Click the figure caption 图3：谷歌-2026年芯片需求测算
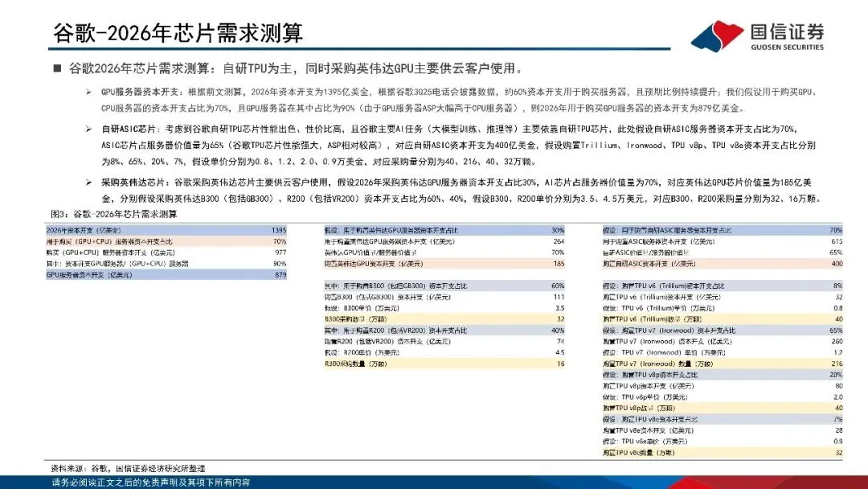Image resolution: width=868 pixels, height=489 pixels. pyautogui.click(x=113, y=214)
